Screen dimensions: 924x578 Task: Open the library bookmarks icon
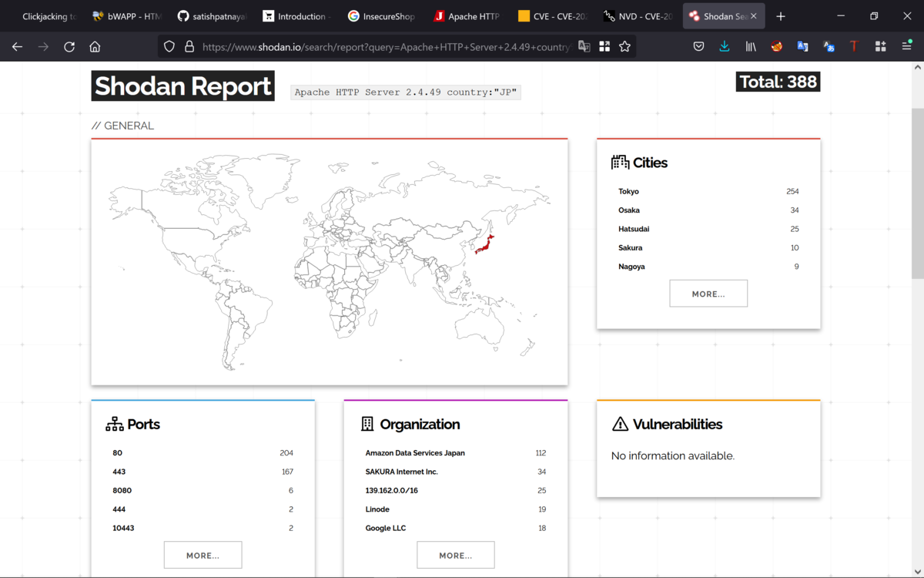pos(751,47)
